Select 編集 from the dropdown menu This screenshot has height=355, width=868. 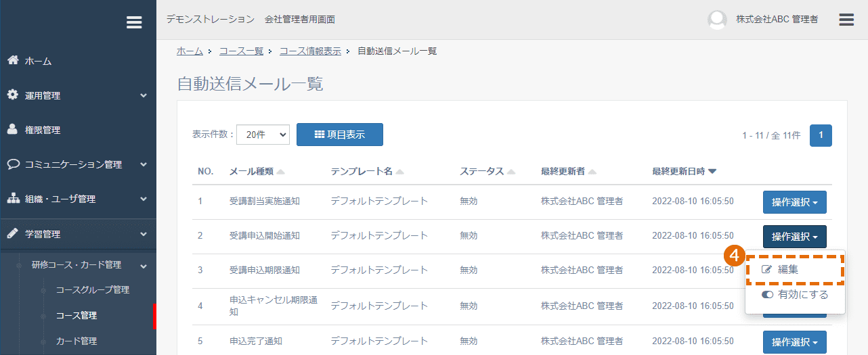click(796, 269)
